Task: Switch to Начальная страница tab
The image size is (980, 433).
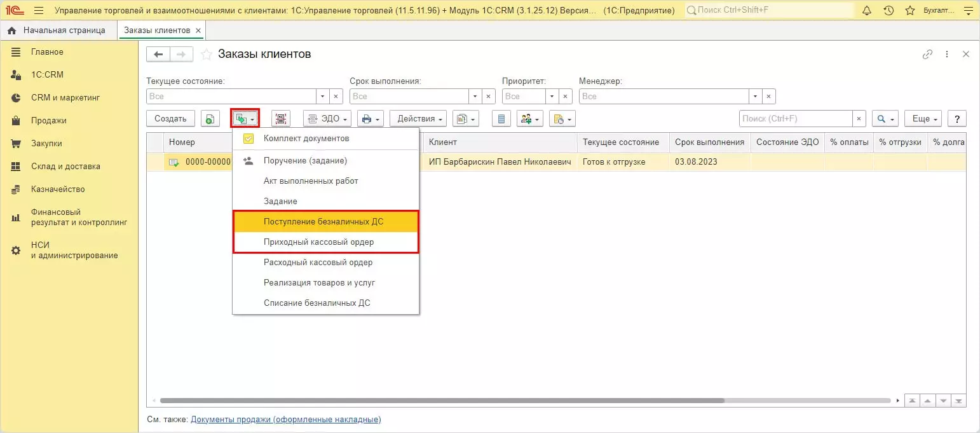Action: [58, 31]
